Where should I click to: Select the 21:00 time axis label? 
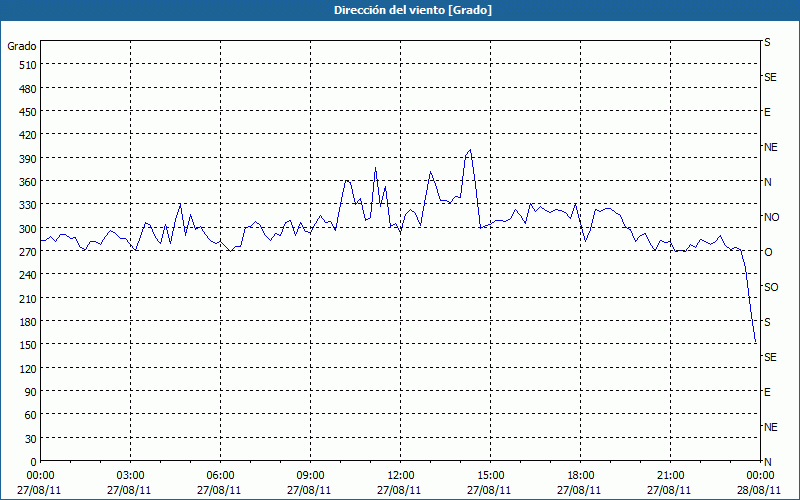[x=670, y=476]
